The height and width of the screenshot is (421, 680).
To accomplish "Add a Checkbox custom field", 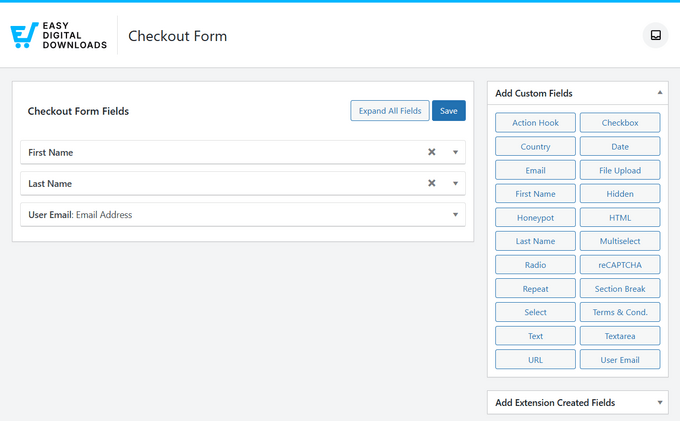I will [x=620, y=123].
